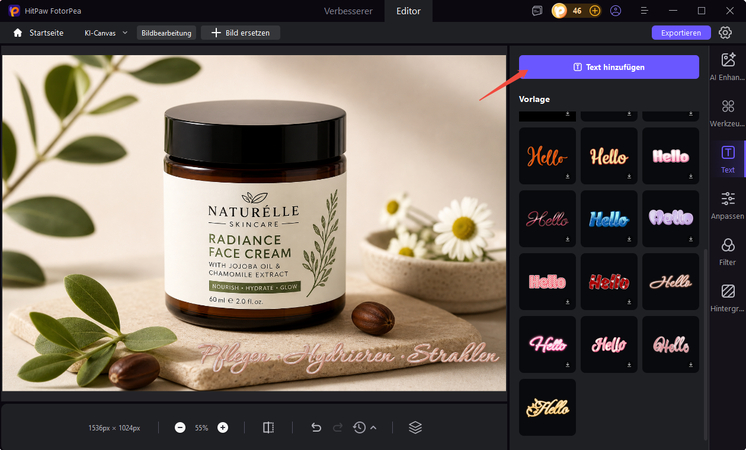Click the Text hinzufügen button

point(609,67)
